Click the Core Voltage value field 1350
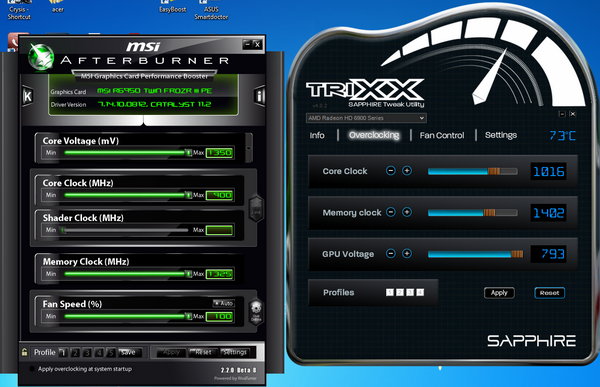Image resolution: width=600 pixels, height=387 pixels. click(x=219, y=153)
